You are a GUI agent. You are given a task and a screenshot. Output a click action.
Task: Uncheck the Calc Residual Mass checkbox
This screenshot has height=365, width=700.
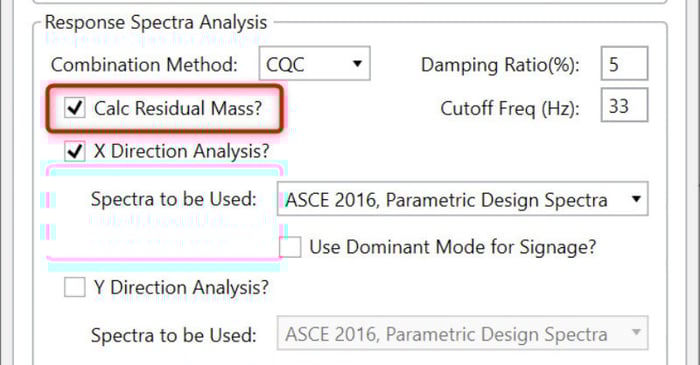(74, 108)
